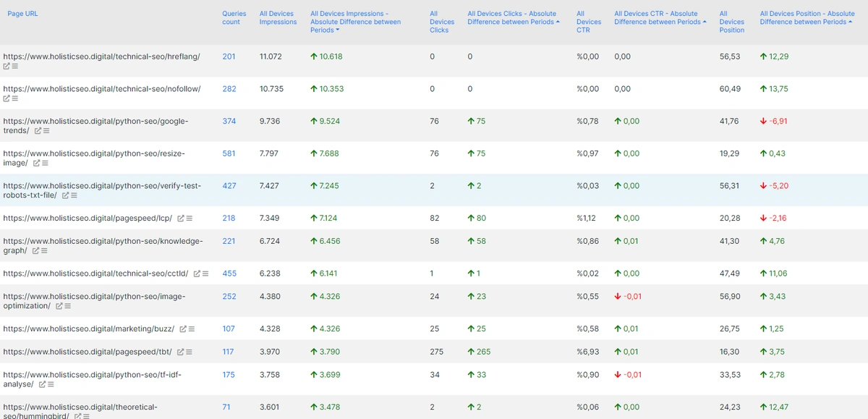Open the pagespeed/lcp external link icon
The height and width of the screenshot is (419, 868).
(x=181, y=219)
